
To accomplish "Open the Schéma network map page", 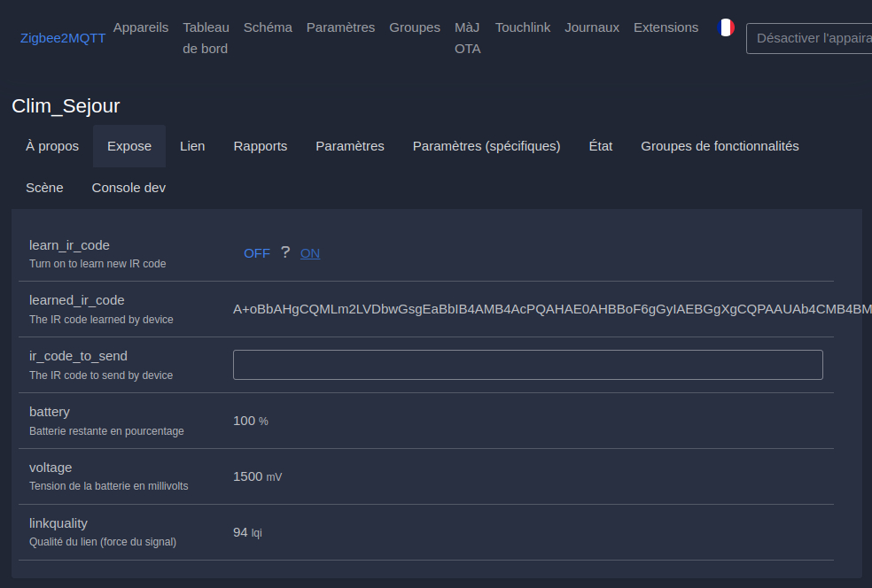I will pyautogui.click(x=268, y=27).
